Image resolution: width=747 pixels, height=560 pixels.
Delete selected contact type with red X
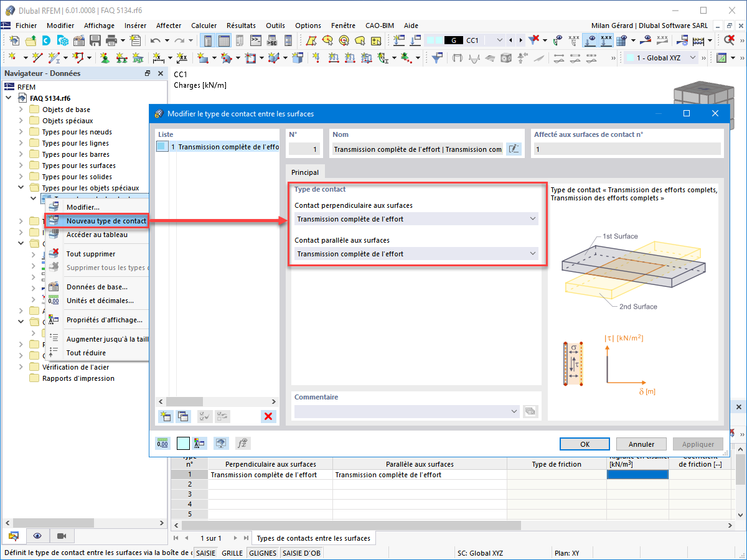(x=268, y=416)
